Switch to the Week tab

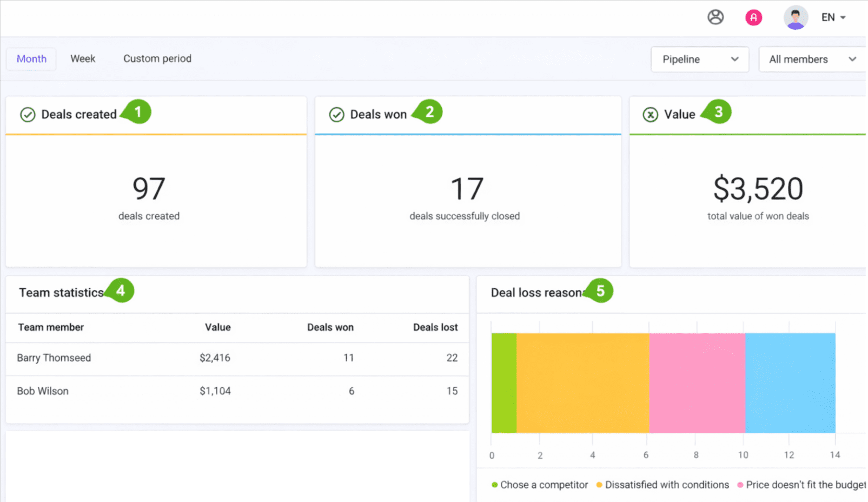(83, 58)
